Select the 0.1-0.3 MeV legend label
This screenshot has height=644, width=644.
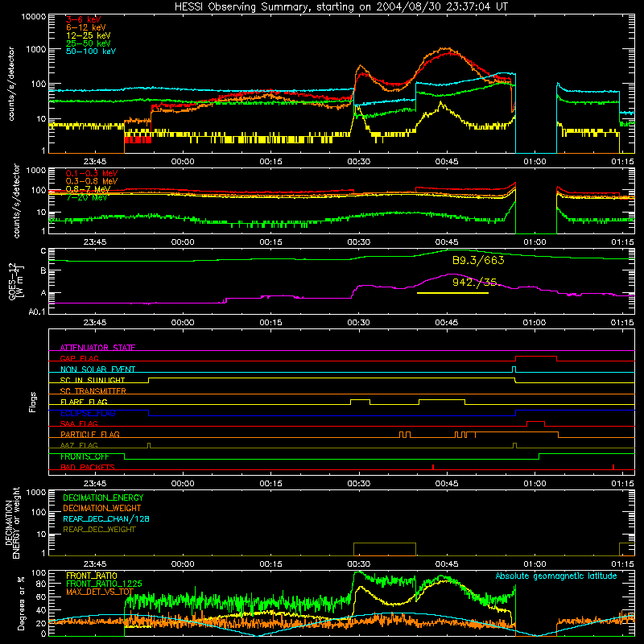pyautogui.click(x=92, y=173)
